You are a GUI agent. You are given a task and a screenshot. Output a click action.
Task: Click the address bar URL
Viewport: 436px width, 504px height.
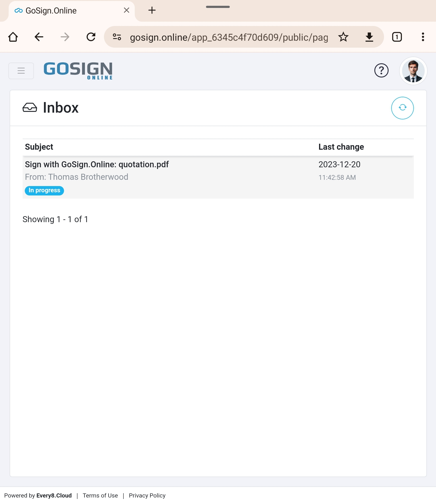click(229, 37)
